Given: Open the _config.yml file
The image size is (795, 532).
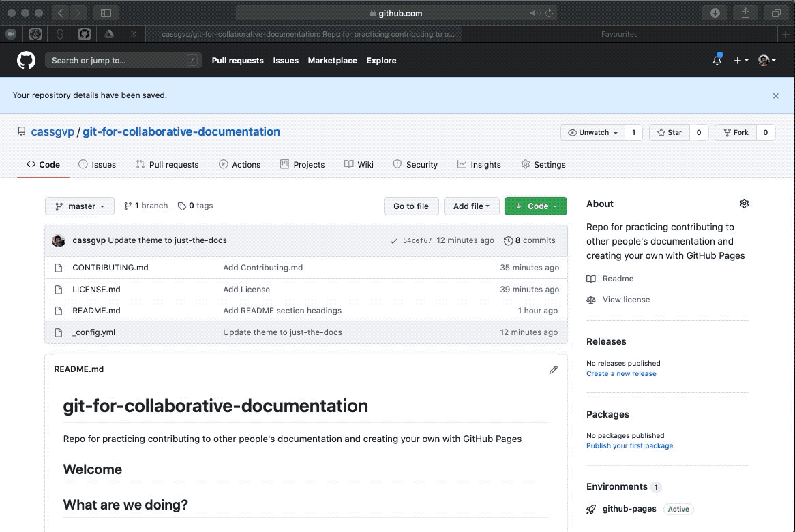Looking at the screenshot, I should coord(94,332).
